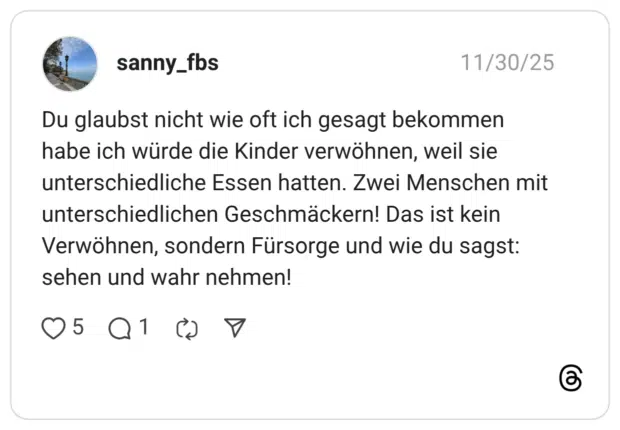Click the like count number 5
The width and height of the screenshot is (620, 430).
78,327
